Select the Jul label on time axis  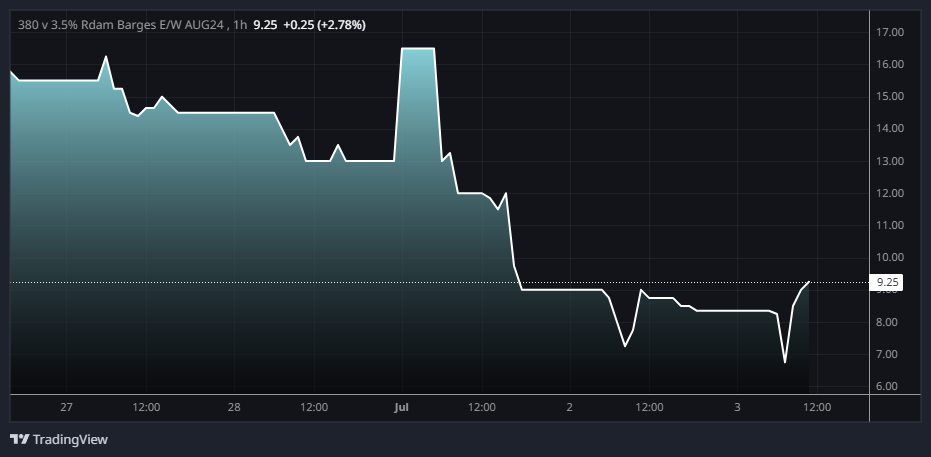click(402, 407)
